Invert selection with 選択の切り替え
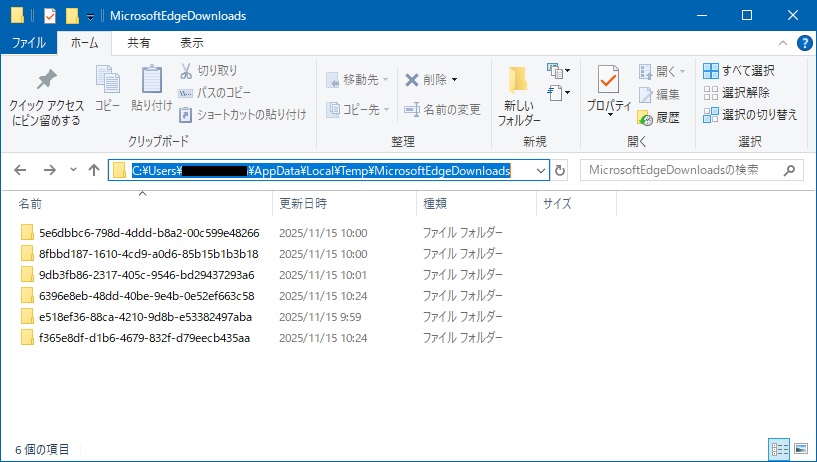 (710, 115)
